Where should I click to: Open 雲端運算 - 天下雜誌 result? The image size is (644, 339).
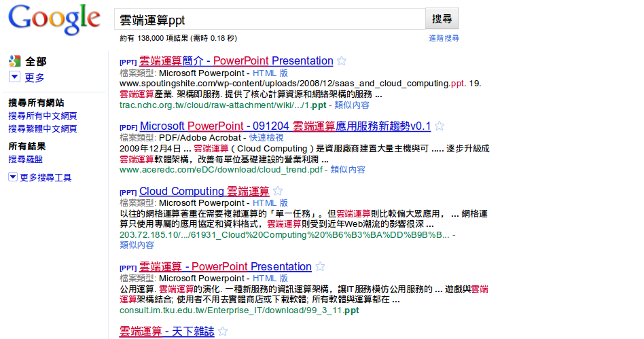[166, 332]
